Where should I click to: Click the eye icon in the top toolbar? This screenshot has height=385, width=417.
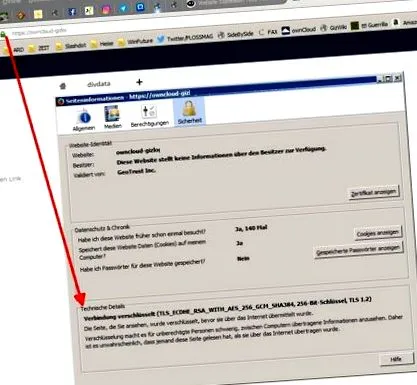[x=191, y=4]
